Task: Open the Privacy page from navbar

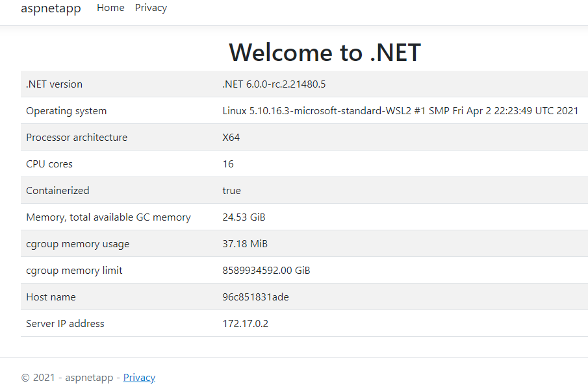Action: (150, 8)
